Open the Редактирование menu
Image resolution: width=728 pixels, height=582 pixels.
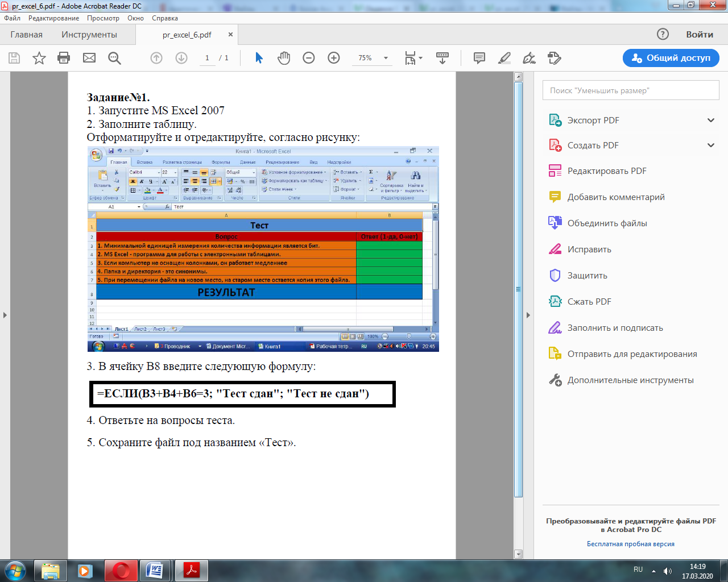(x=54, y=18)
